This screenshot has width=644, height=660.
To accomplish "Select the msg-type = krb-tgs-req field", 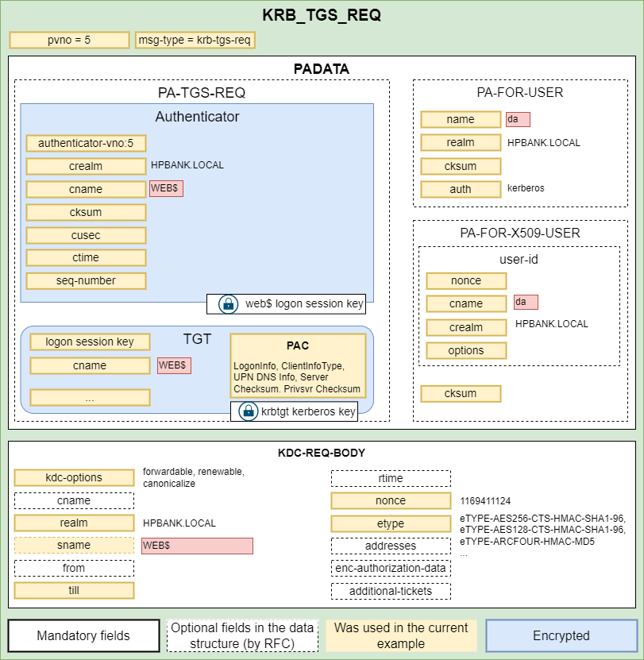I will (195, 40).
